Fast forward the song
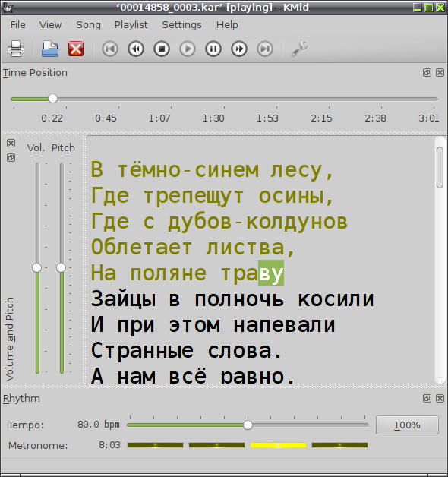The width and height of the screenshot is (448, 477). pyautogui.click(x=239, y=49)
